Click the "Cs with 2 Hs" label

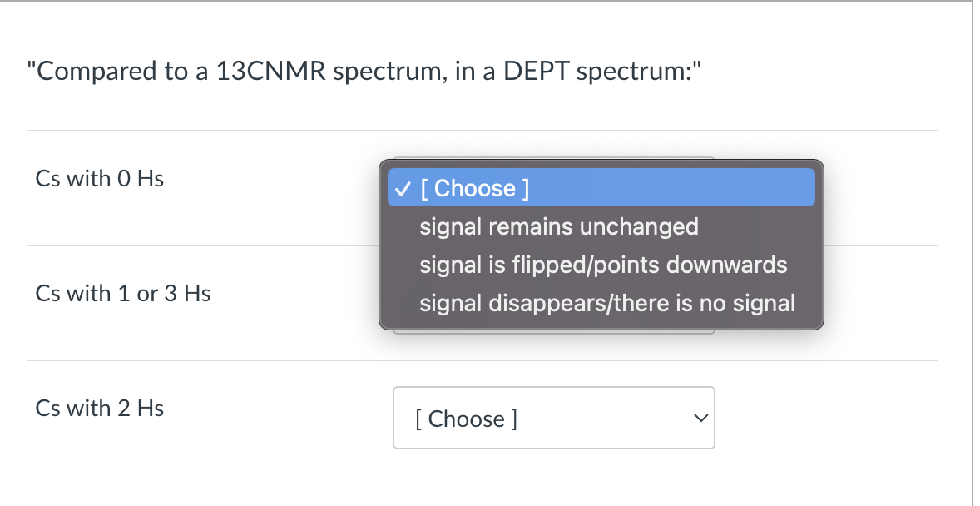point(100,408)
